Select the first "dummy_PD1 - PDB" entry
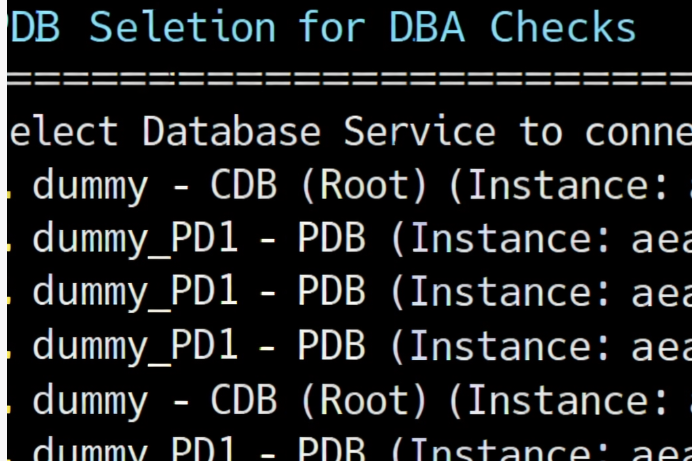 tap(135, 239)
